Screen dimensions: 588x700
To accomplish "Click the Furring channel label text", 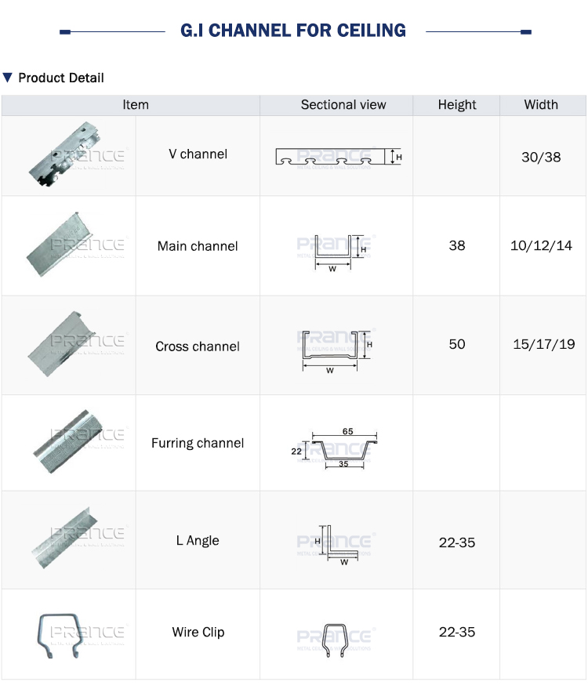I will point(198,443).
